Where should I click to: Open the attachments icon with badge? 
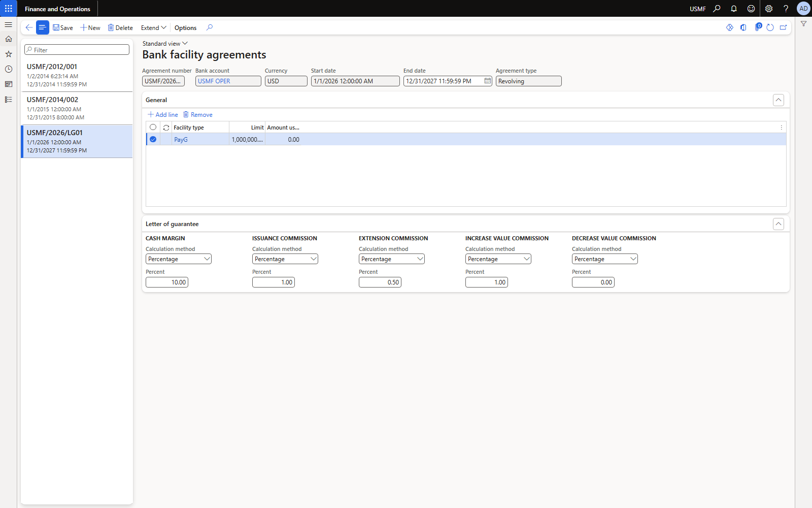pyautogui.click(x=758, y=27)
